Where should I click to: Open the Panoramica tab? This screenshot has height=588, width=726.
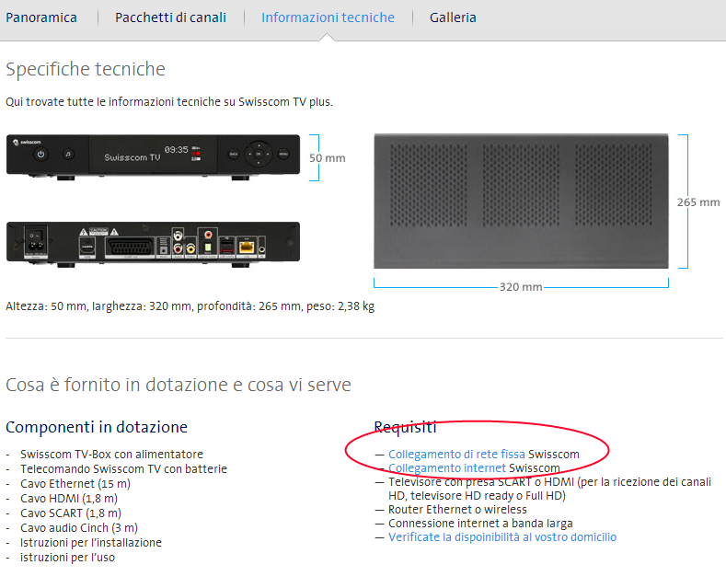(x=41, y=17)
